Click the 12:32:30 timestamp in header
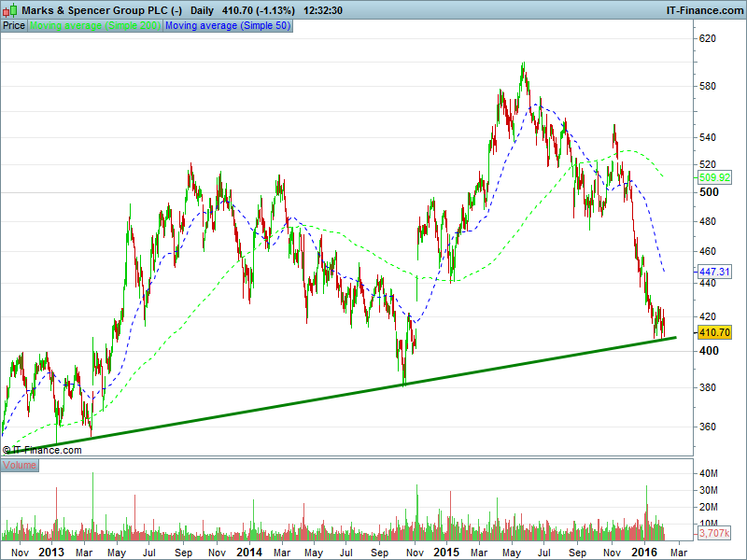The image size is (747, 560). pos(324,9)
